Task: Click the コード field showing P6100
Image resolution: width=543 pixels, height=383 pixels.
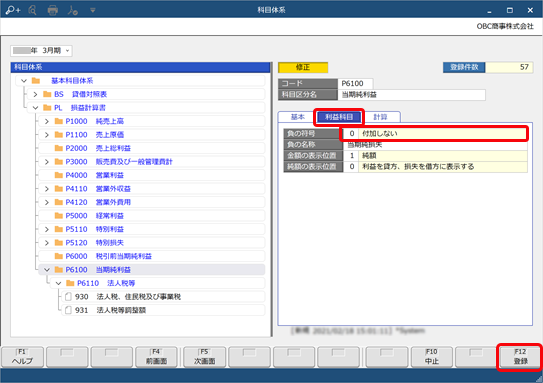Action: pyautogui.click(x=355, y=83)
